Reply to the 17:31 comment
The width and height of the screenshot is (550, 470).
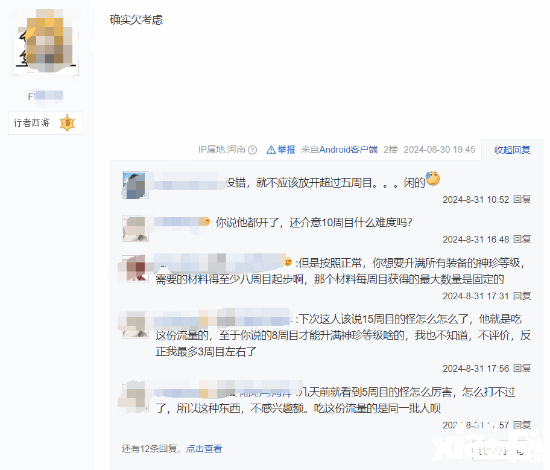point(522,296)
